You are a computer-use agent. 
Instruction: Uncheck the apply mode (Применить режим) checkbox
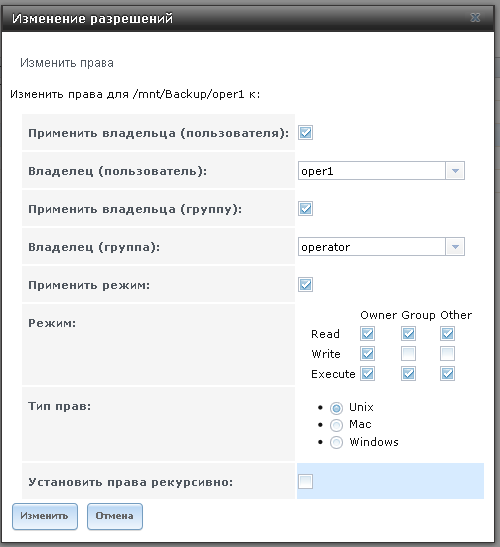(x=305, y=284)
